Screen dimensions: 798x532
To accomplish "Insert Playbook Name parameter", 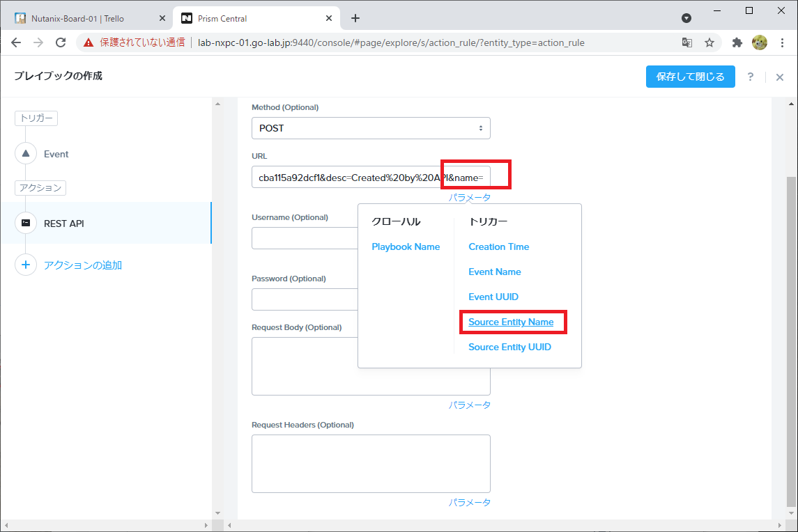I will (406, 247).
